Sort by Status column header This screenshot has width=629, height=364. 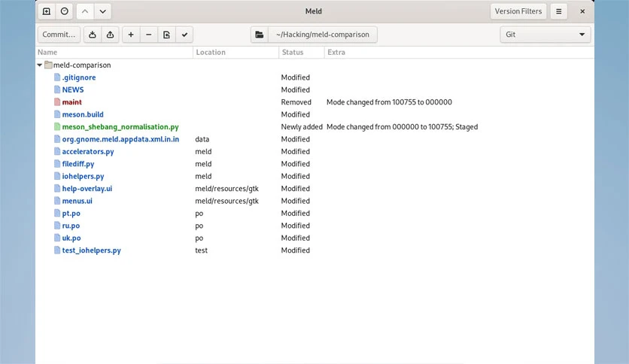[x=302, y=52]
